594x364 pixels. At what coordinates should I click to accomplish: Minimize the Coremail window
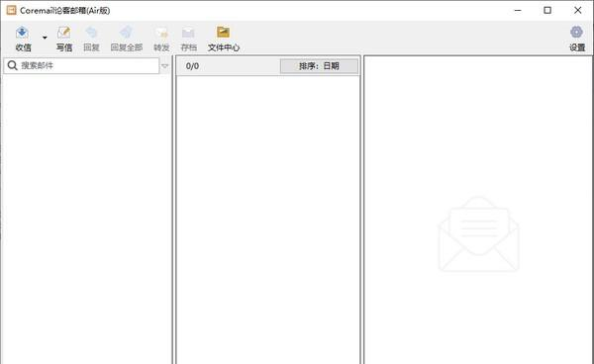click(x=518, y=10)
